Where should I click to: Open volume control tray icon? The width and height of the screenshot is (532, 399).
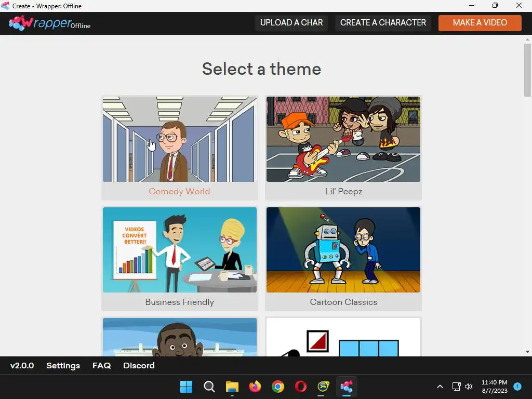tap(469, 387)
